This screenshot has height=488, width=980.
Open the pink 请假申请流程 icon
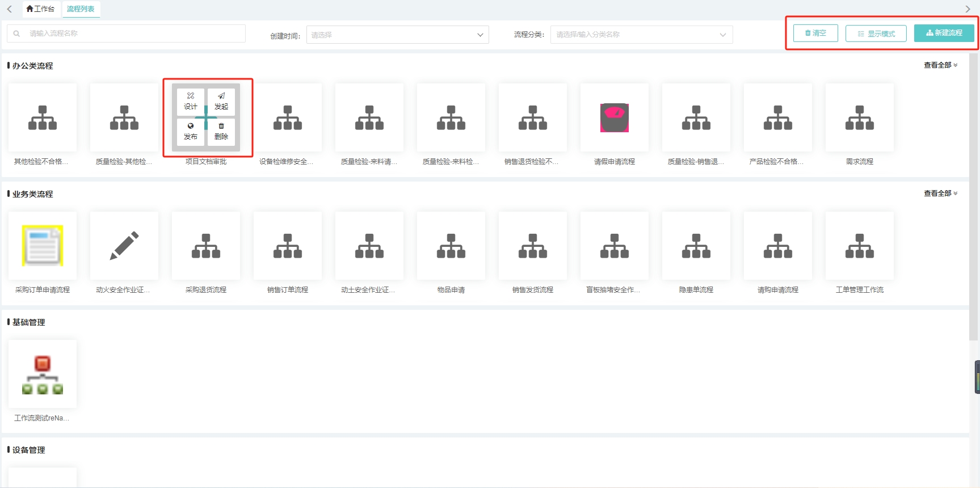[x=615, y=117]
